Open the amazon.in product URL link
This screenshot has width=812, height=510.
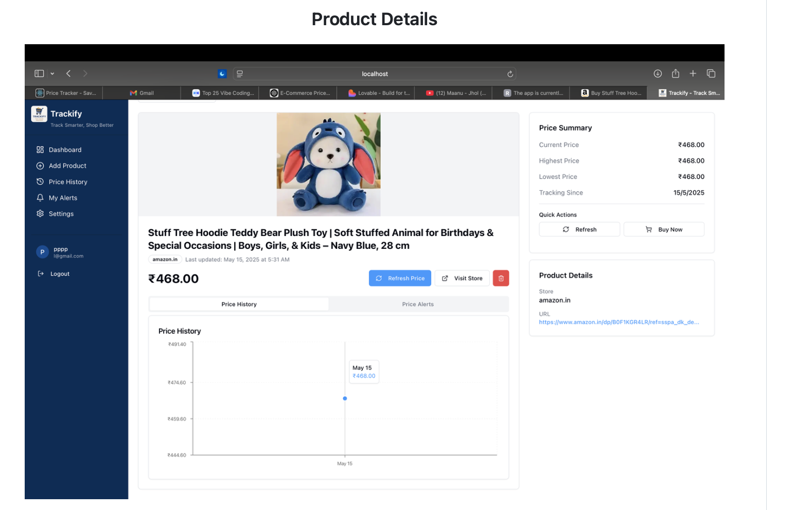[619, 322]
